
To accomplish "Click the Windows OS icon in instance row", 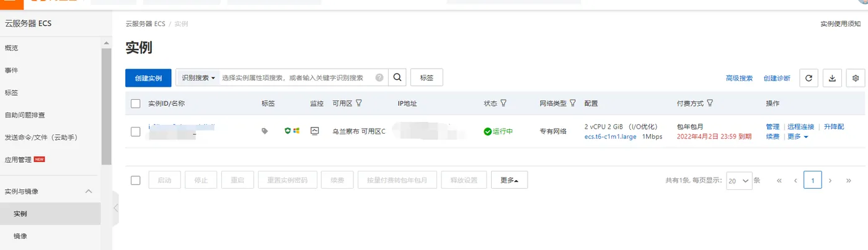I will [x=296, y=131].
